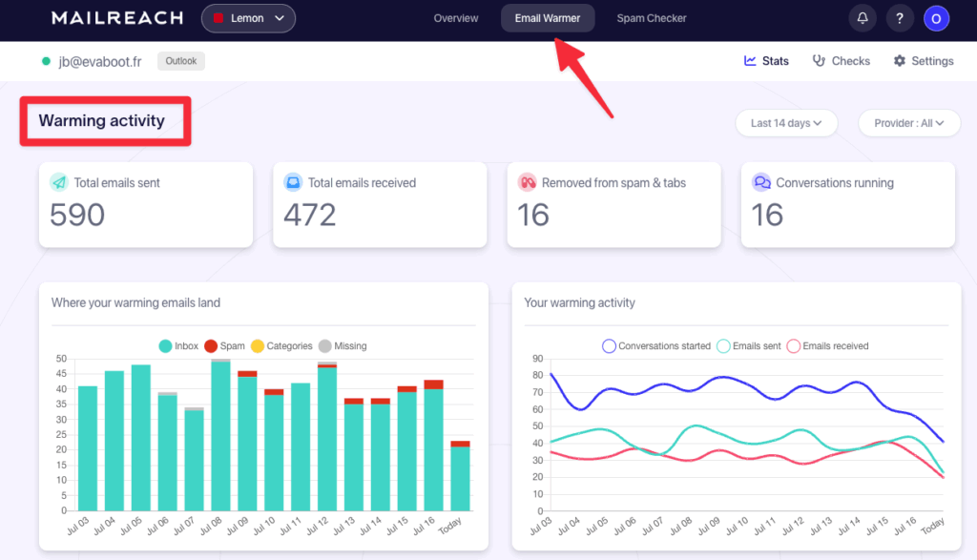
Task: Open the Checks view
Action: (x=842, y=60)
